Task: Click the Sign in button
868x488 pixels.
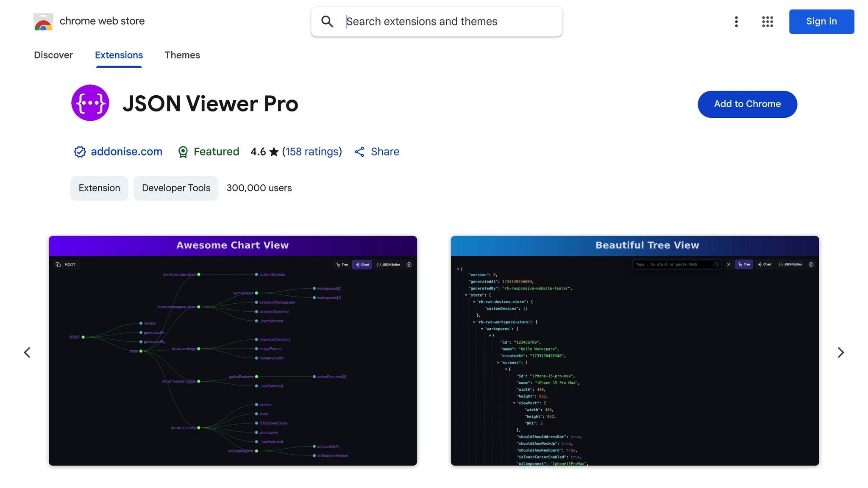Action: (821, 22)
